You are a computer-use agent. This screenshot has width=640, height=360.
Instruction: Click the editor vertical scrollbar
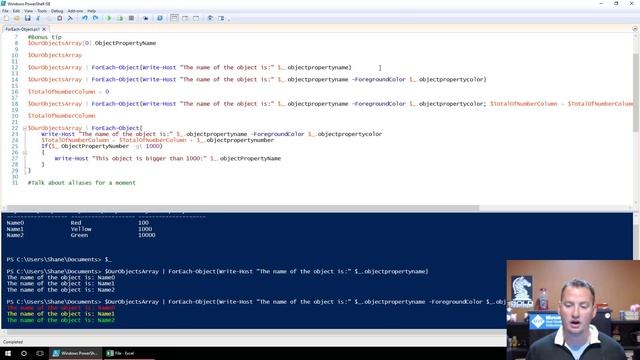point(636,93)
